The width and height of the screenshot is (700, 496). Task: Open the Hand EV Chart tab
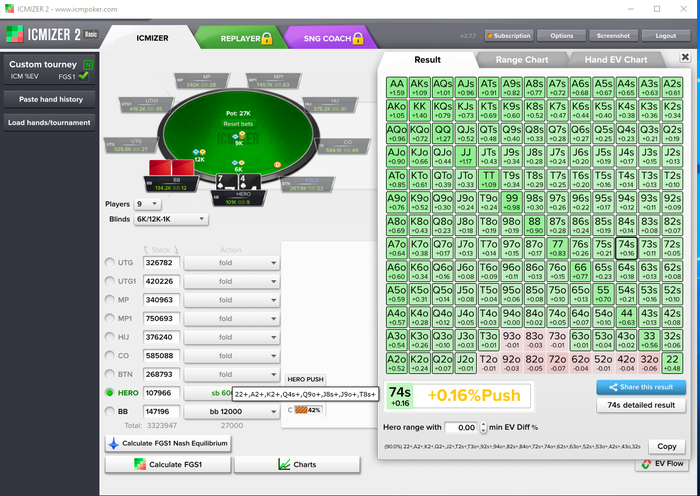click(616, 59)
